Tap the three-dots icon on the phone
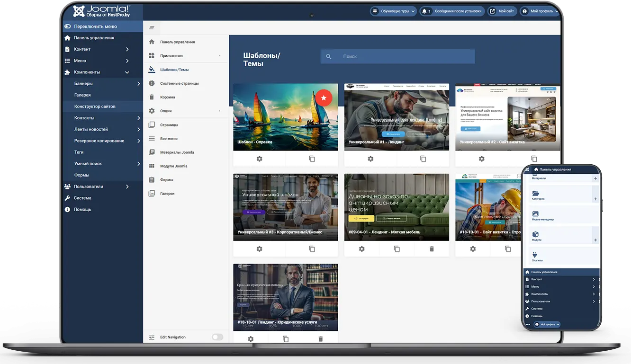This screenshot has width=631, height=364. 528,325
